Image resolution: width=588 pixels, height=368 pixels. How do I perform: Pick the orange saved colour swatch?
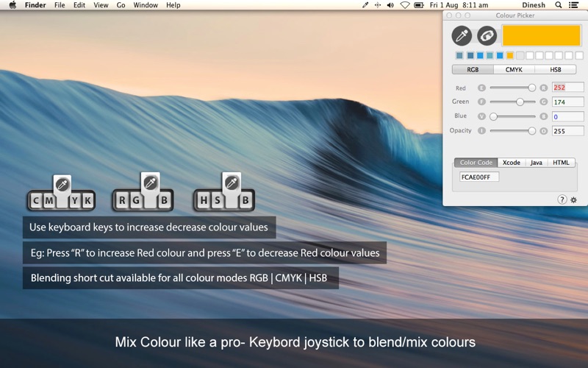[x=510, y=55]
